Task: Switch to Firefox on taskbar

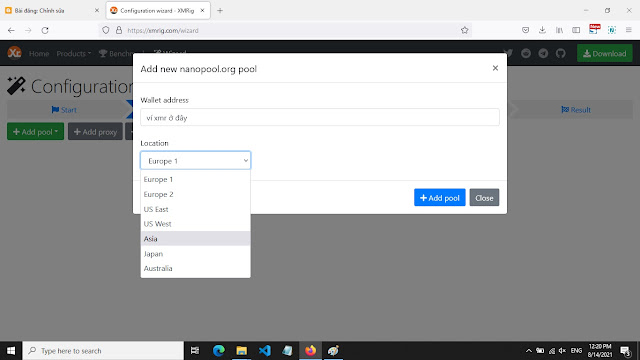Action: point(310,351)
